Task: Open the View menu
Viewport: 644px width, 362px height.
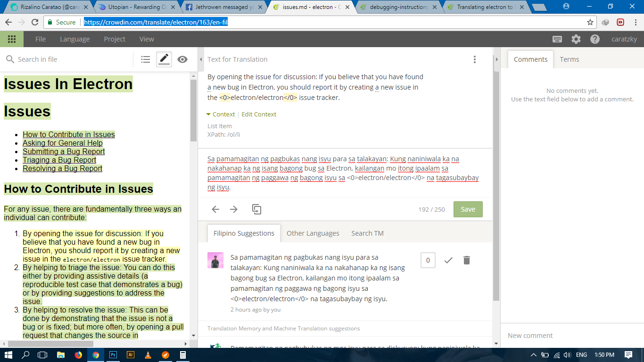Action: click(147, 39)
